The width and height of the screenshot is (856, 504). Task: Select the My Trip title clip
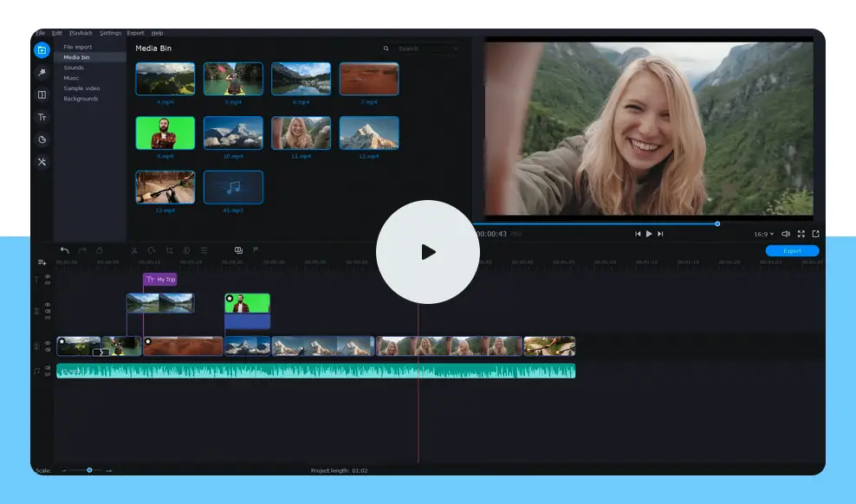click(x=160, y=279)
